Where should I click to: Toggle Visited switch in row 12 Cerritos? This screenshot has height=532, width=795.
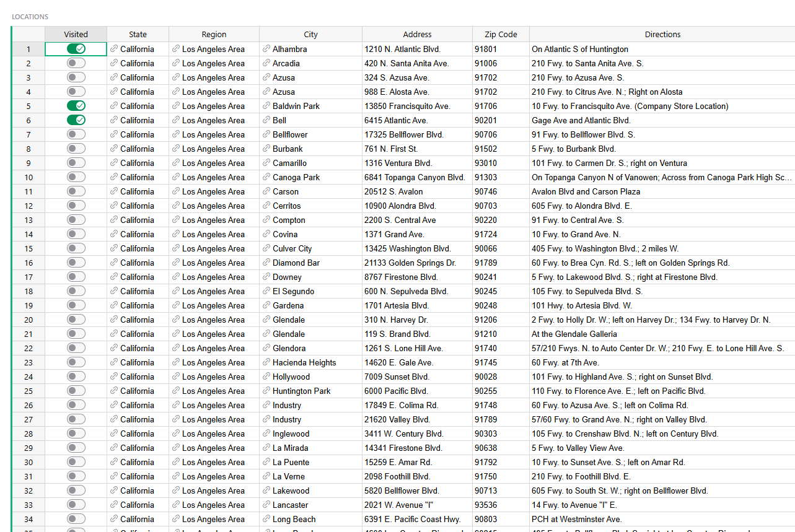click(76, 206)
